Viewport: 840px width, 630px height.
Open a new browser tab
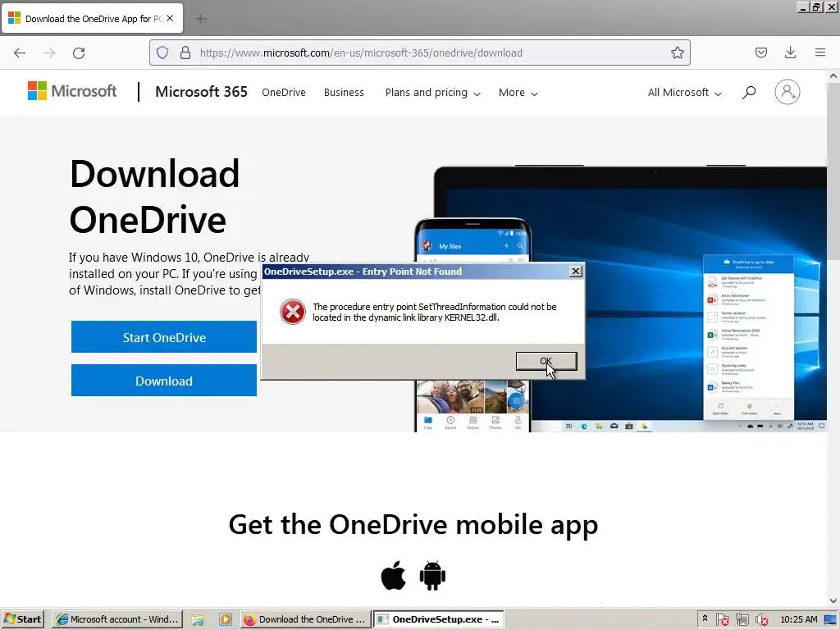pos(200,19)
